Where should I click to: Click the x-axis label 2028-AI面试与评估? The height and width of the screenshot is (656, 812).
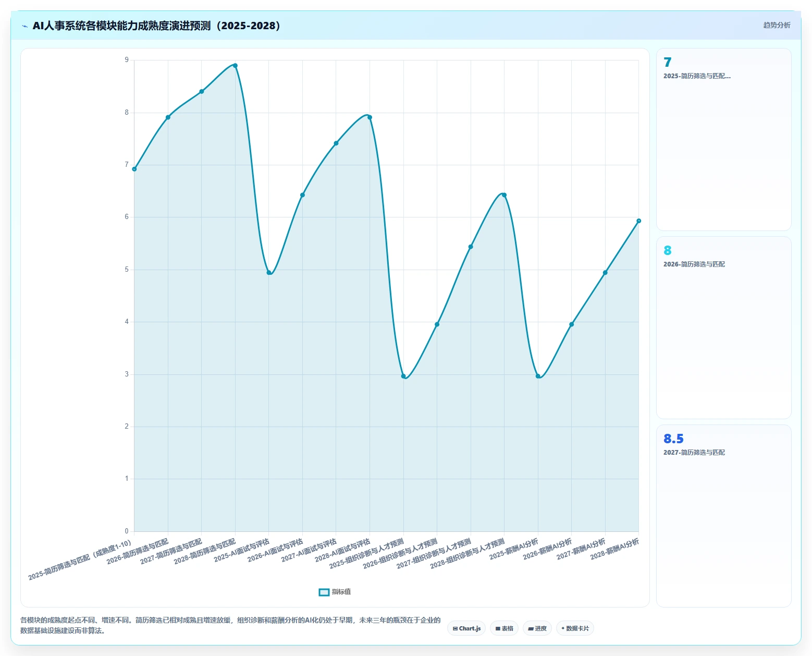tap(342, 550)
